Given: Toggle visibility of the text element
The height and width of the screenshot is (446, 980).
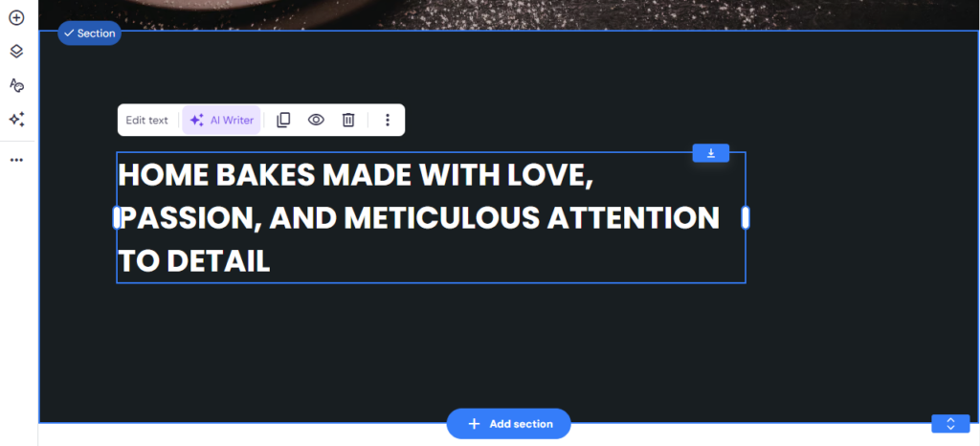Looking at the screenshot, I should coord(316,121).
